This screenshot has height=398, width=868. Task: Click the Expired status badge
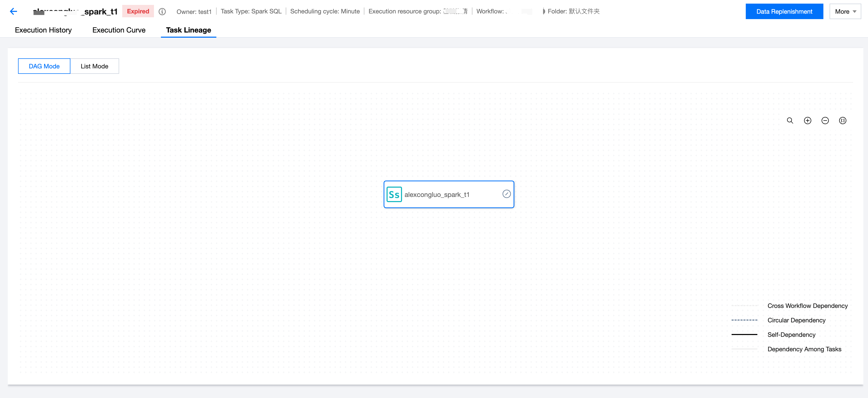138,11
